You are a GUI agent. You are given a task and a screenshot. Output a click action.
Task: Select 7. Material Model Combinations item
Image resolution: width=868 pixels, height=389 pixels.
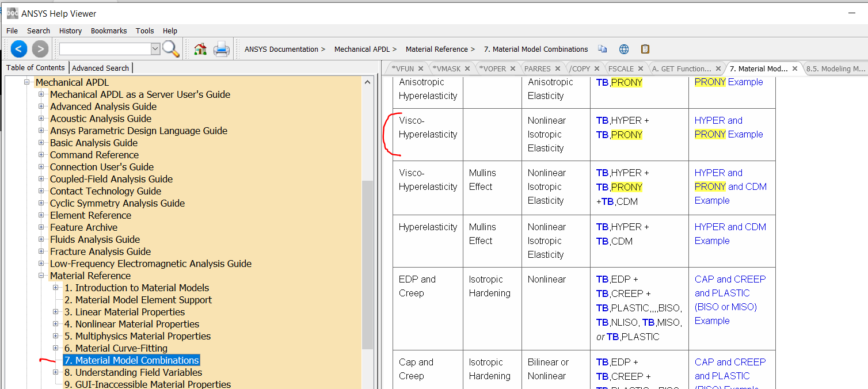(131, 360)
